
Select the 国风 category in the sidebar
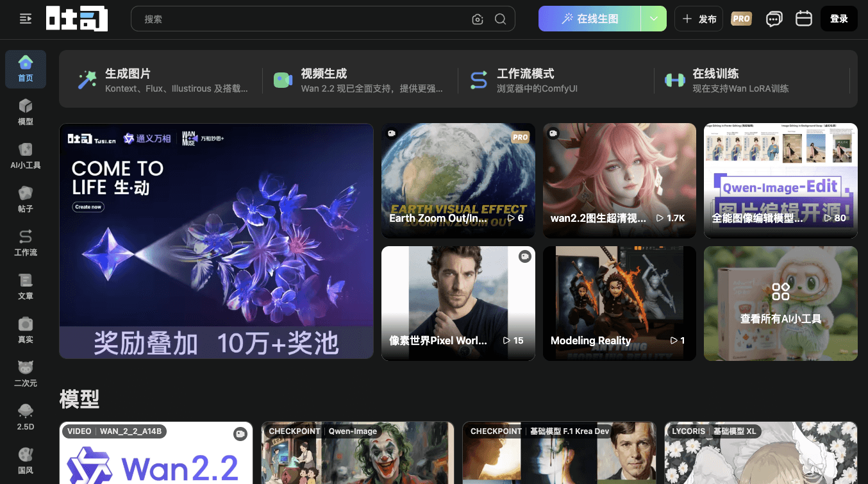click(x=26, y=462)
